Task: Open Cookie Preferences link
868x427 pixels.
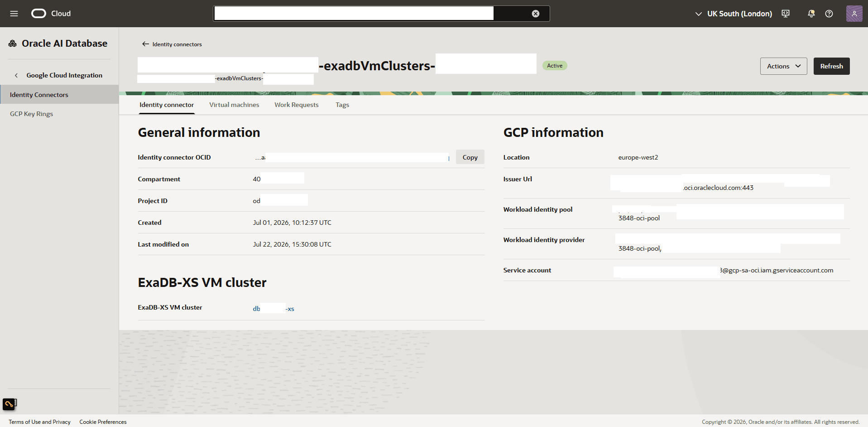Action: click(103, 422)
